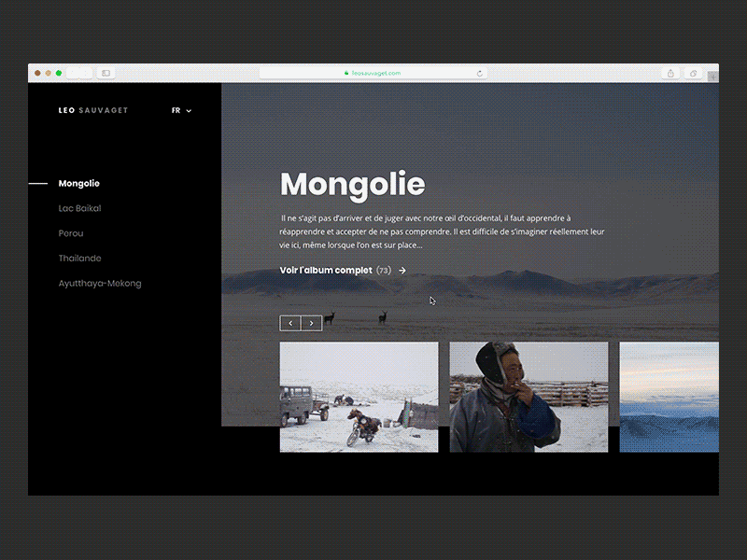Click the large Mongolie heading
747x560 pixels.
[352, 184]
